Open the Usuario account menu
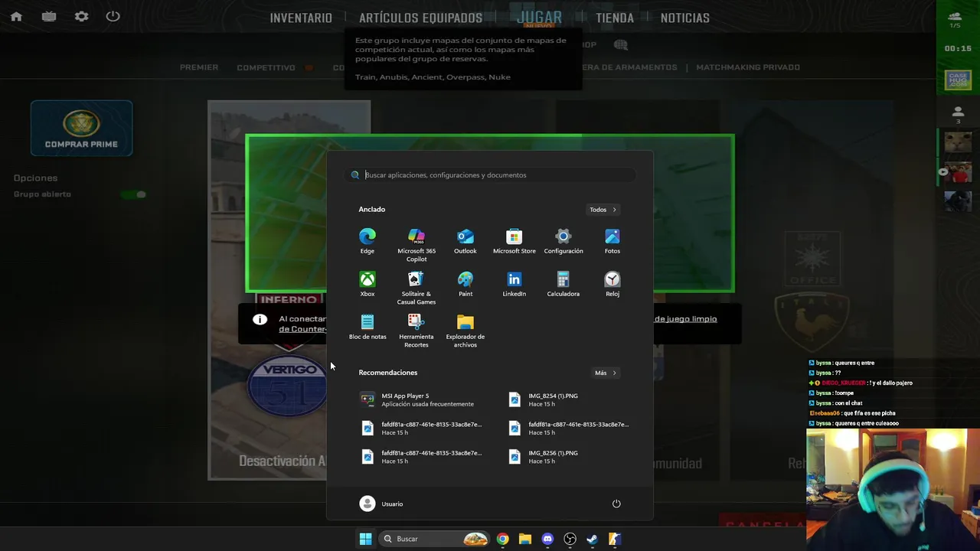The image size is (980, 551). coord(381,504)
